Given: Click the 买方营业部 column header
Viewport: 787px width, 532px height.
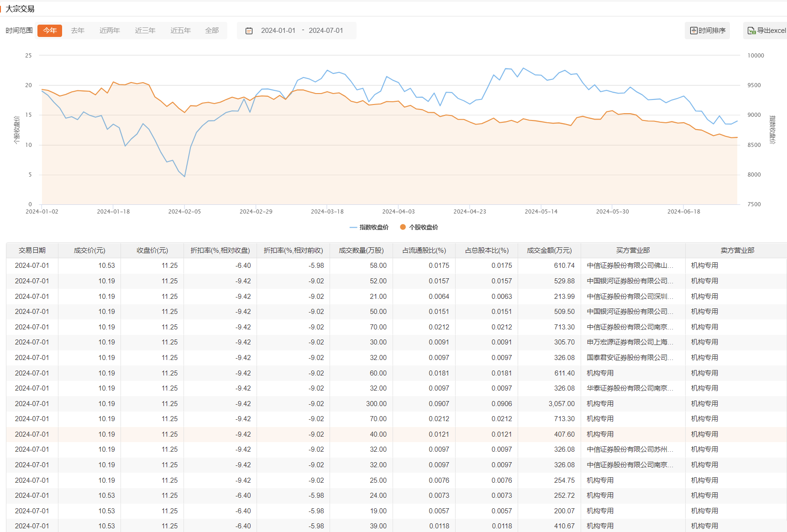Looking at the screenshot, I should coord(633,250).
